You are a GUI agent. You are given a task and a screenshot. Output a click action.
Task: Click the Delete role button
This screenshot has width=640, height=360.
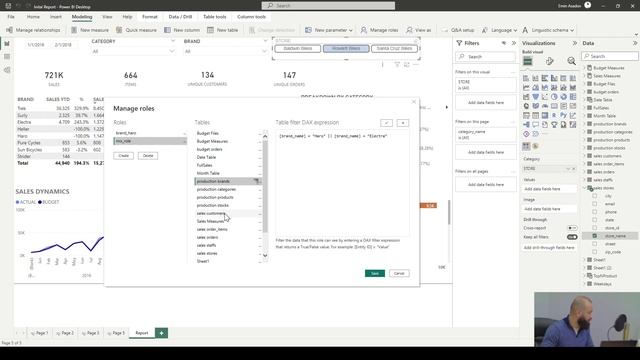[148, 156]
